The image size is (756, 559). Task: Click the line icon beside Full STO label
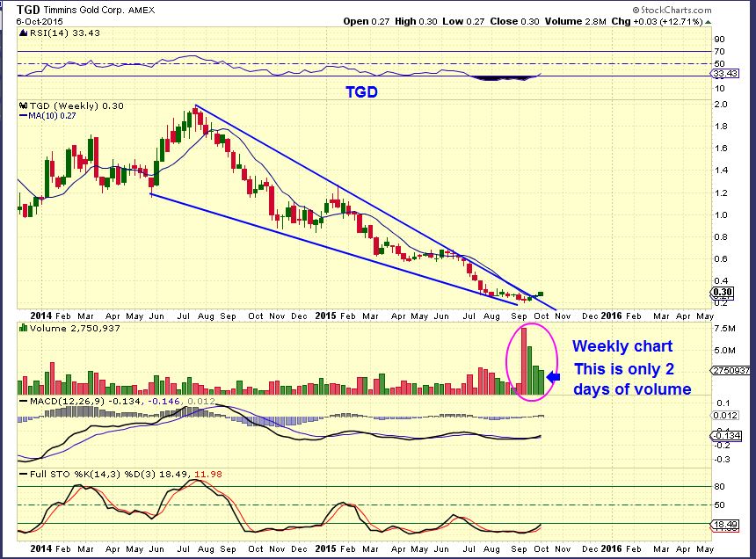pos(22,474)
